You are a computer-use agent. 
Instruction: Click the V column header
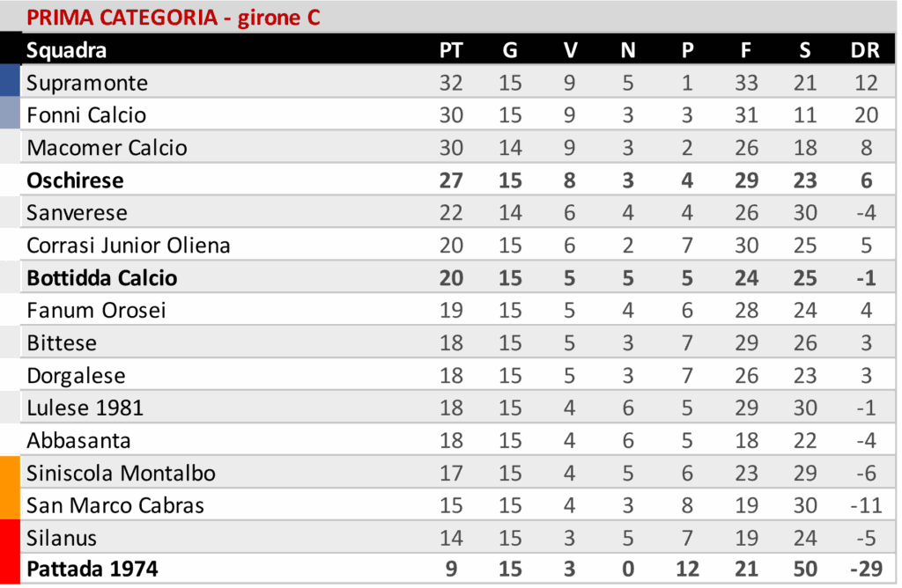[x=570, y=50]
